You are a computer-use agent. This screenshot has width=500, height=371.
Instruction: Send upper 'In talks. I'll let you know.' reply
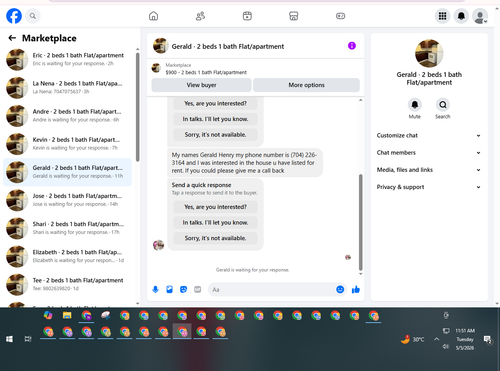pos(215,119)
